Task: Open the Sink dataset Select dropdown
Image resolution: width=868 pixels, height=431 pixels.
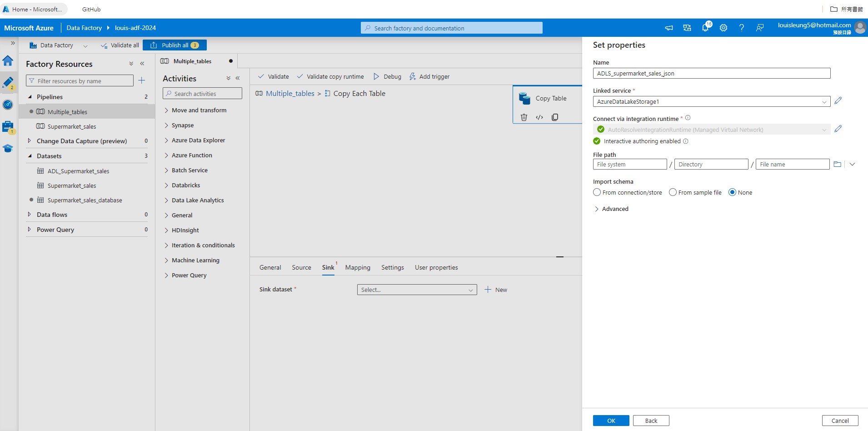Action: (x=417, y=290)
